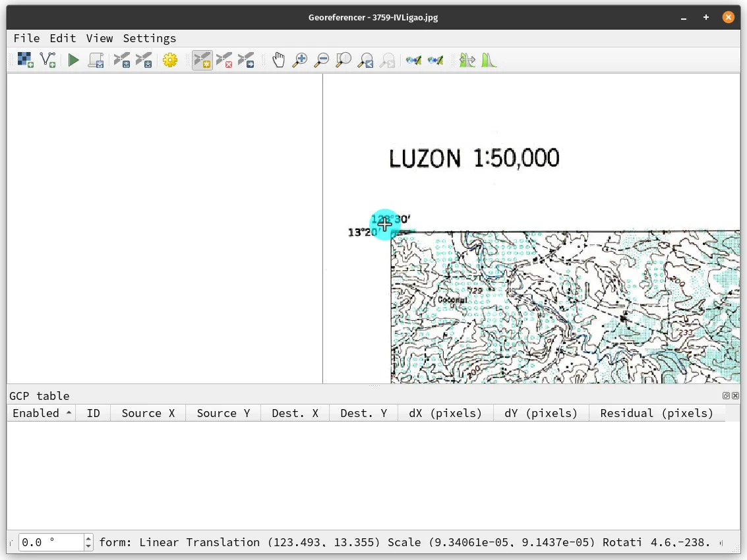The height and width of the screenshot is (560, 747).
Task: Click the Zoom In magnifier icon
Action: (300, 61)
